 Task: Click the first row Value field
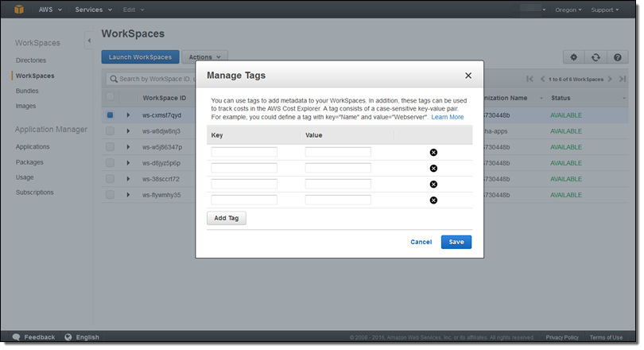[x=338, y=152]
